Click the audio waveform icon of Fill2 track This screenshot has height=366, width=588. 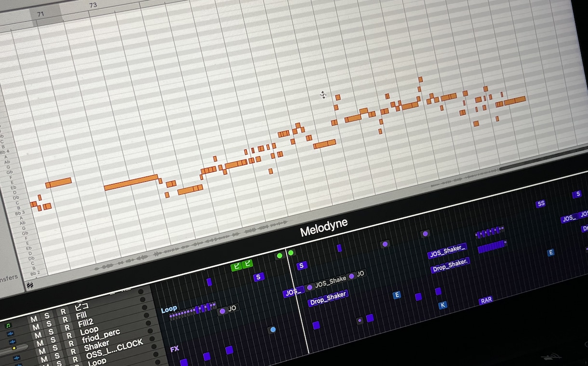pos(13,342)
